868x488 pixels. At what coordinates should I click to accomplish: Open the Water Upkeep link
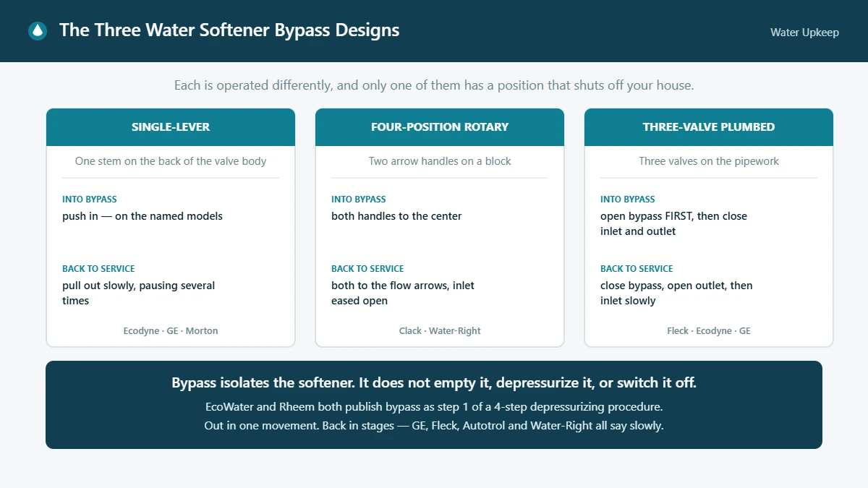tap(804, 32)
